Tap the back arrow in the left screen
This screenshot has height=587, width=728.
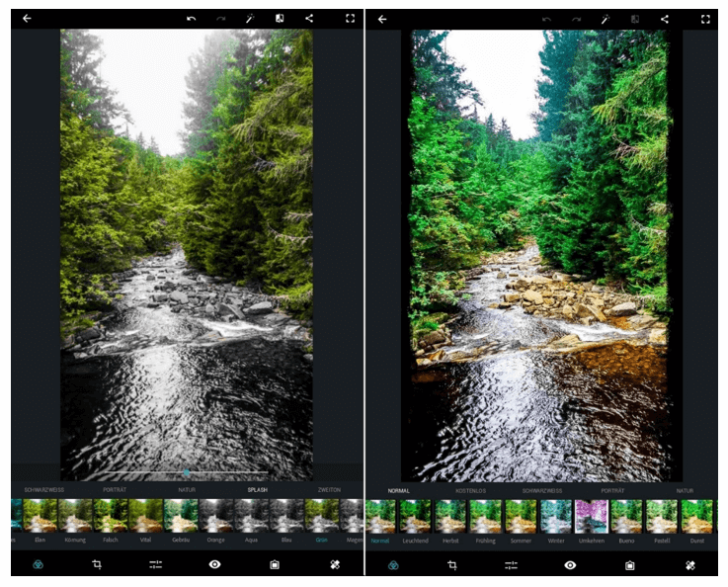(x=27, y=19)
